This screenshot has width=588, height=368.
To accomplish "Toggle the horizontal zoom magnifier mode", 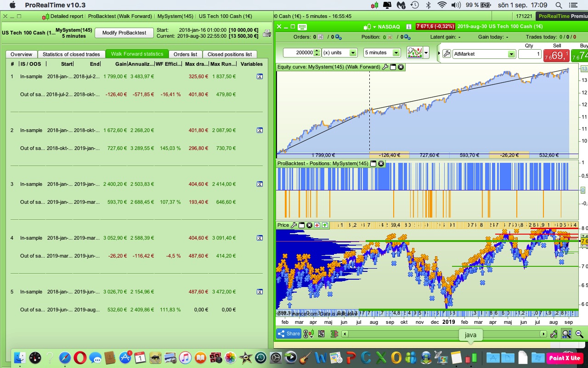I will pos(566,334).
